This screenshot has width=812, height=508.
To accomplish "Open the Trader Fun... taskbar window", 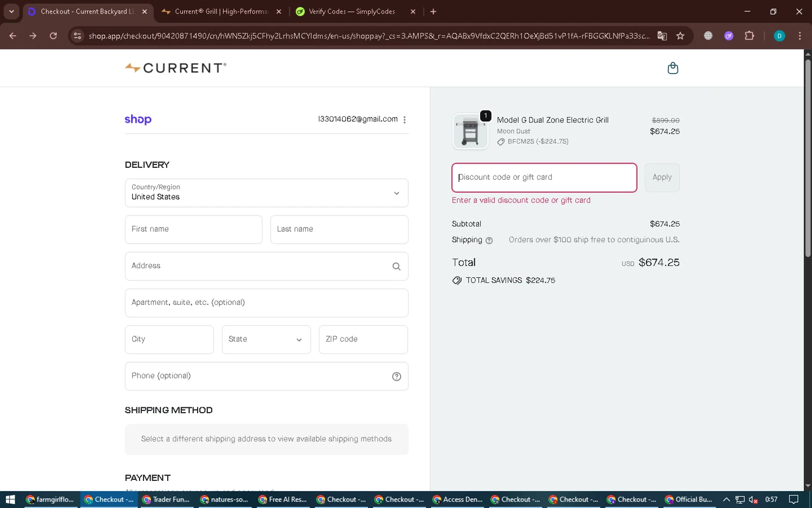I will tap(166, 500).
